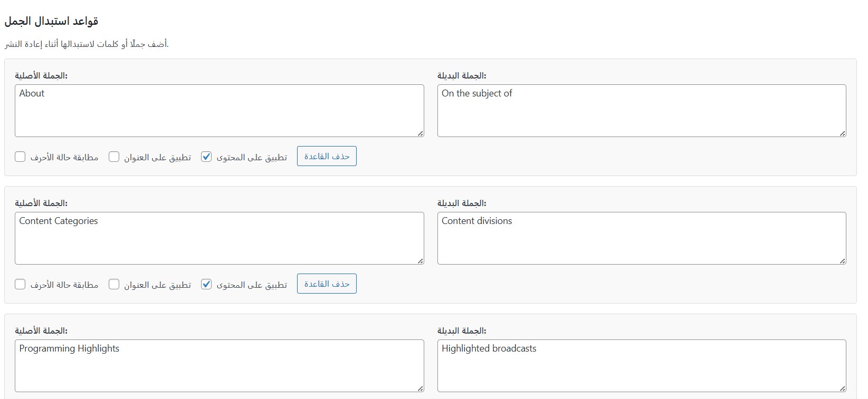The width and height of the screenshot is (868, 399).
Task: Click the resize handle of the 'About' textarea
Action: pos(421,134)
